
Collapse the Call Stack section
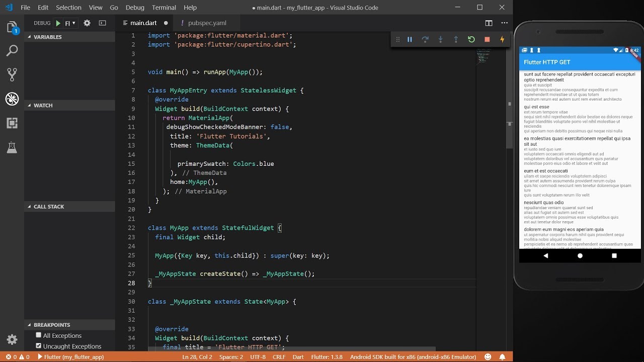69,207
